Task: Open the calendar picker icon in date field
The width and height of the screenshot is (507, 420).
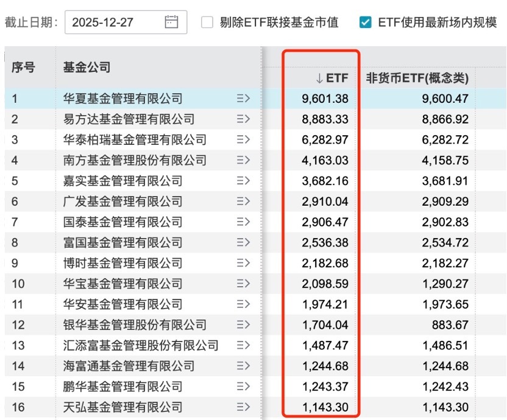Action: pyautogui.click(x=171, y=22)
